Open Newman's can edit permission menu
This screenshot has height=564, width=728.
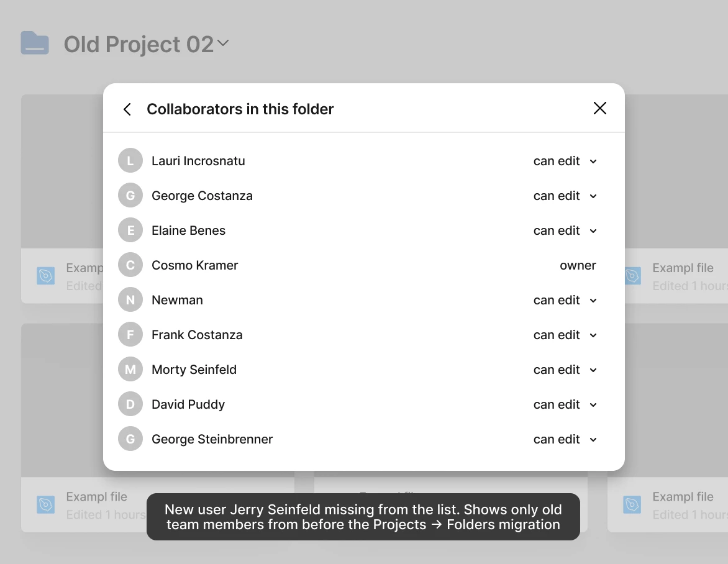(565, 301)
